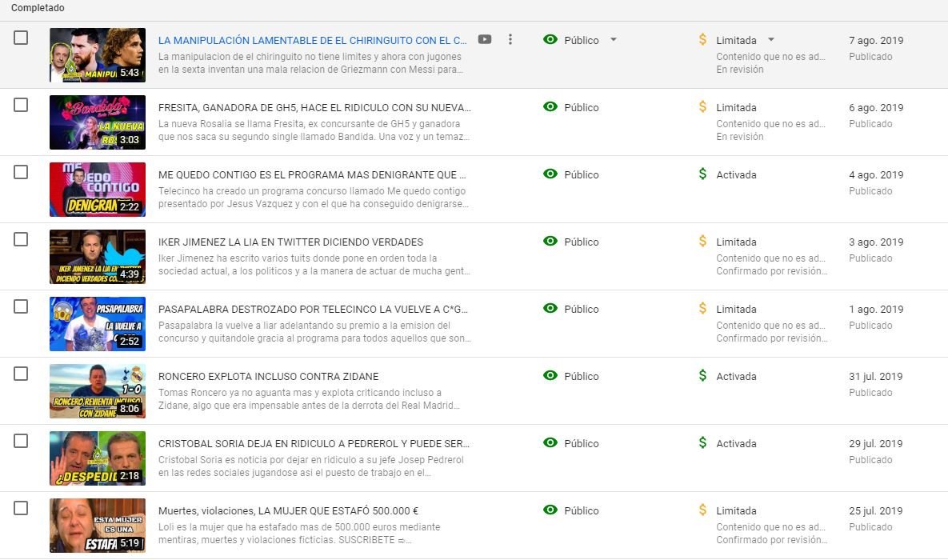Click Limitada status on Iker Jimenez row

pos(736,242)
